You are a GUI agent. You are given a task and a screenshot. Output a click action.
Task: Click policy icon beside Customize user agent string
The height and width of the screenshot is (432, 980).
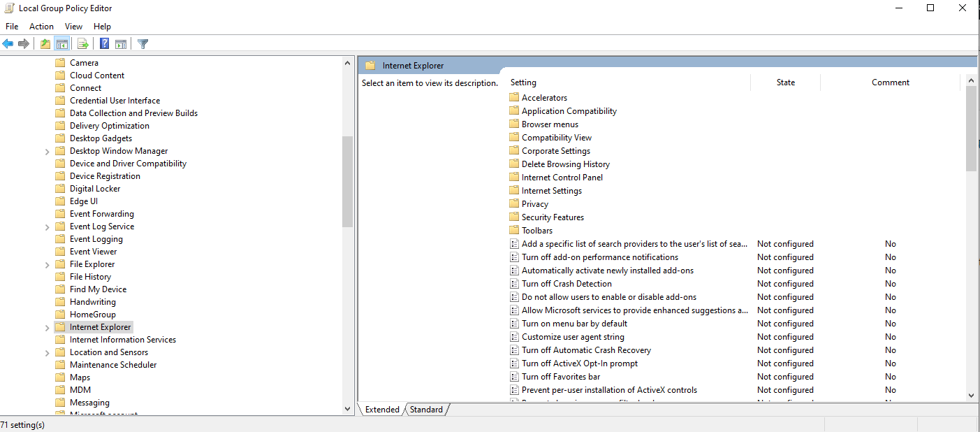514,337
